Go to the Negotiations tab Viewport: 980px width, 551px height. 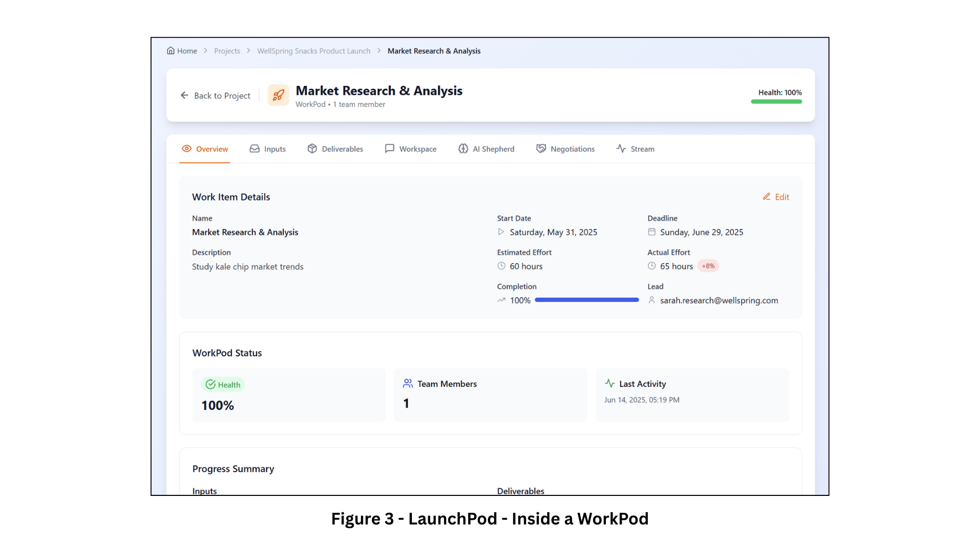point(565,149)
